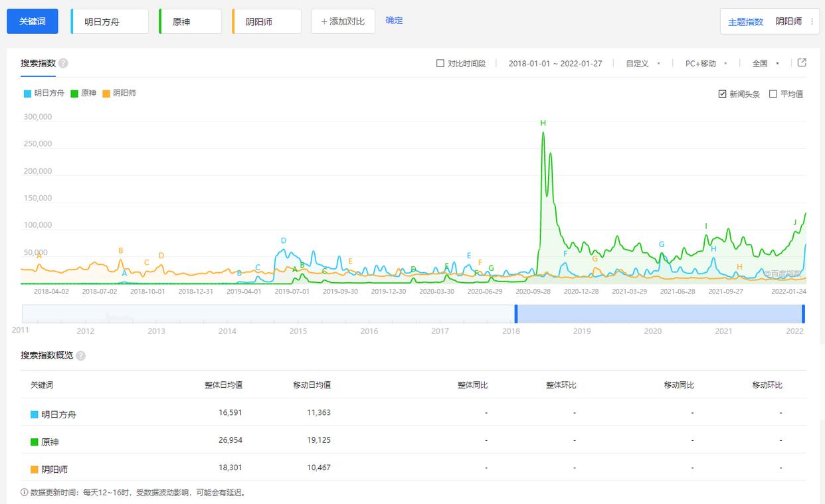Click the blue C news marker
This screenshot has width=825, height=504.
(258, 268)
